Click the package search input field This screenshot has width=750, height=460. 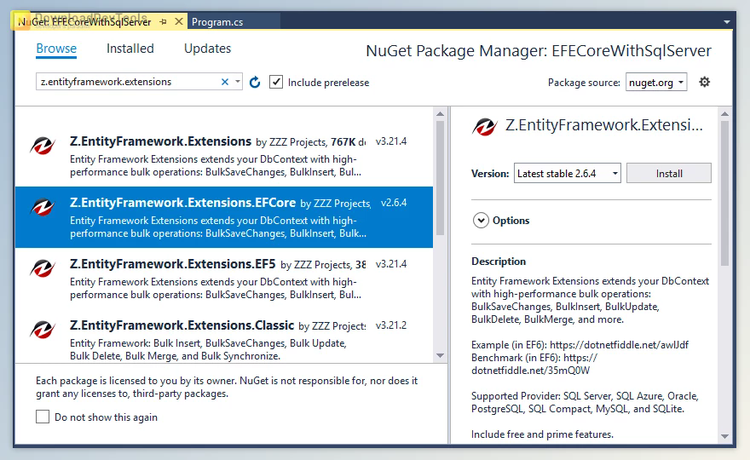pos(127,82)
